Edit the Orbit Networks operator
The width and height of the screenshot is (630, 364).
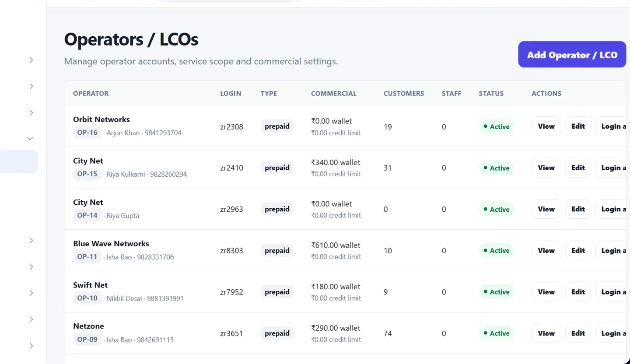click(578, 126)
